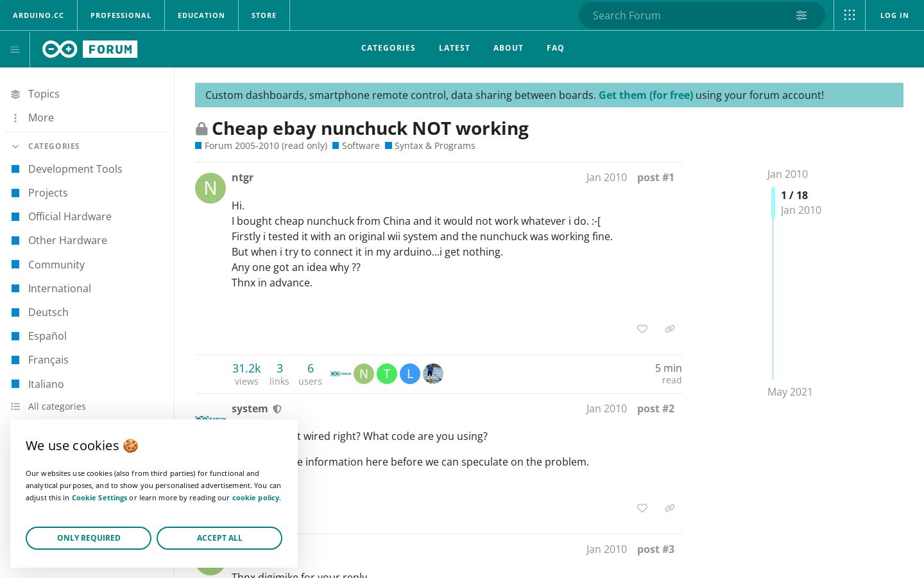Read the cookie policy link

pos(255,498)
